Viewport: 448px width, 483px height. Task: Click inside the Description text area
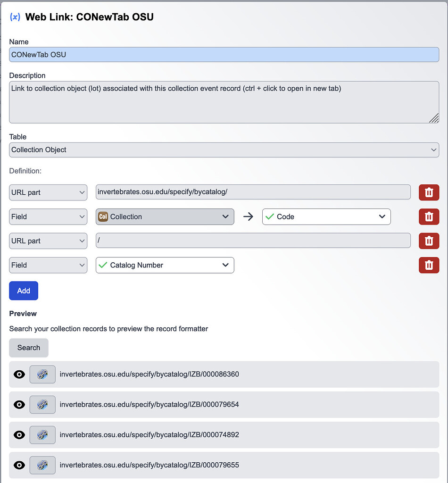coord(224,101)
